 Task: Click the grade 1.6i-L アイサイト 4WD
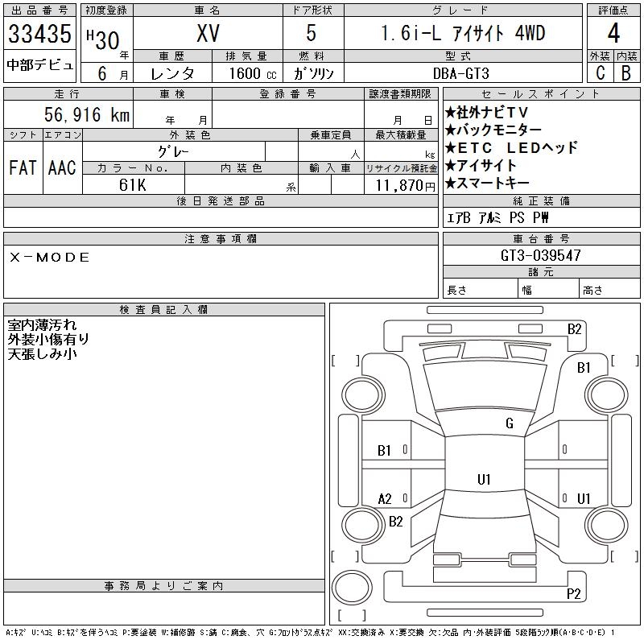pyautogui.click(x=463, y=33)
